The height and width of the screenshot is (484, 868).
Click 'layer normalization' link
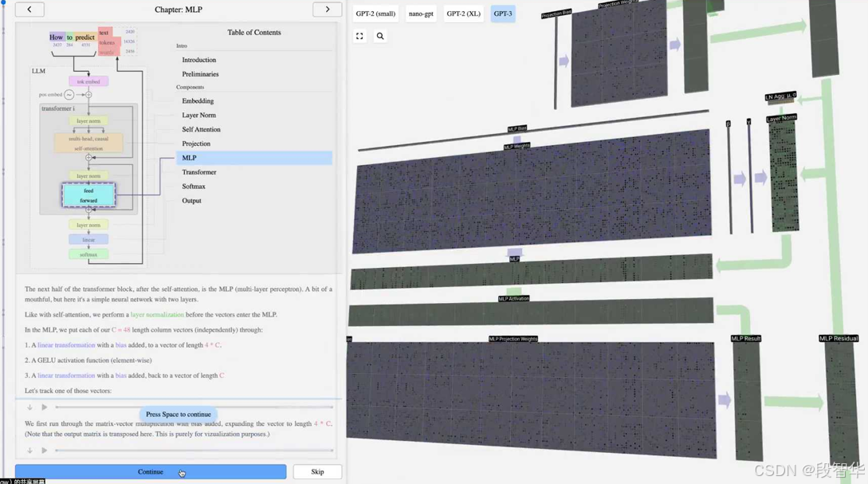click(157, 314)
